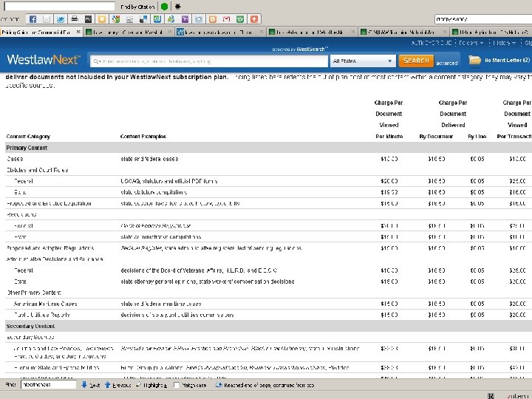Viewport: 532px width, 399px height.
Task: Click the blue down-arrow Next find button
Action: (91, 385)
